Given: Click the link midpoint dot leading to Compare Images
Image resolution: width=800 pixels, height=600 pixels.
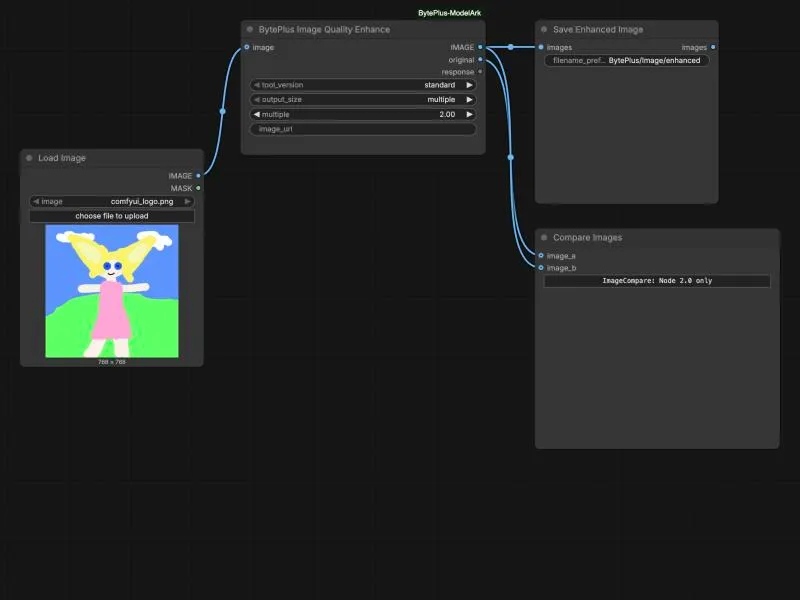Looking at the screenshot, I should pos(511,157).
